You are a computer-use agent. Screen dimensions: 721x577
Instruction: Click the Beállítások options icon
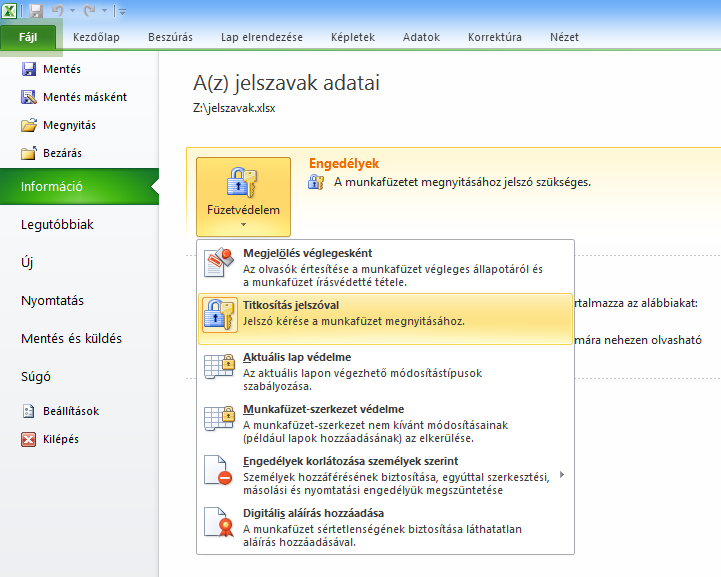click(29, 411)
